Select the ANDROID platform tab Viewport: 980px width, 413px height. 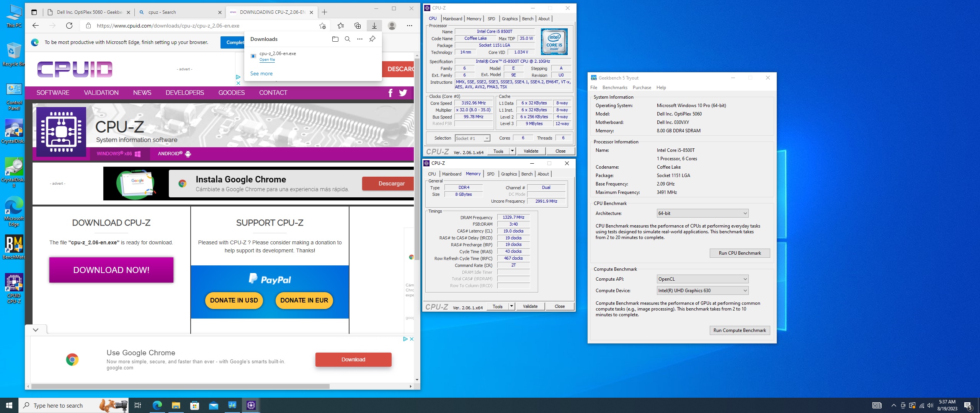174,154
